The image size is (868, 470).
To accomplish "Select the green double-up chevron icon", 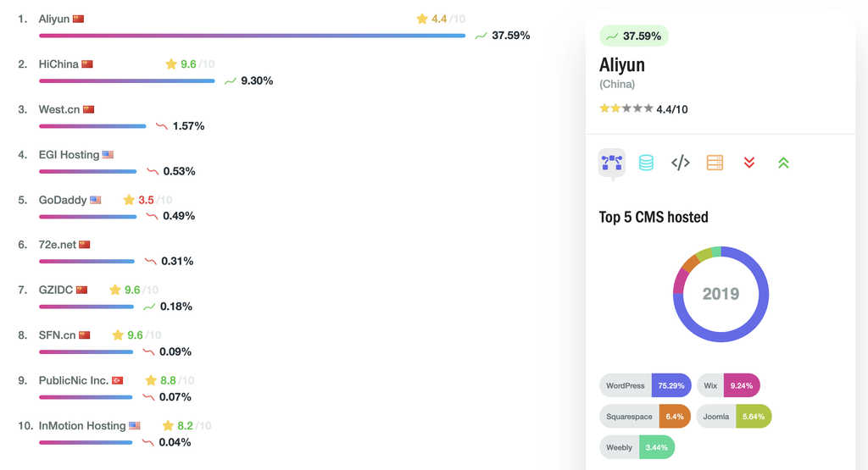I will pyautogui.click(x=783, y=163).
